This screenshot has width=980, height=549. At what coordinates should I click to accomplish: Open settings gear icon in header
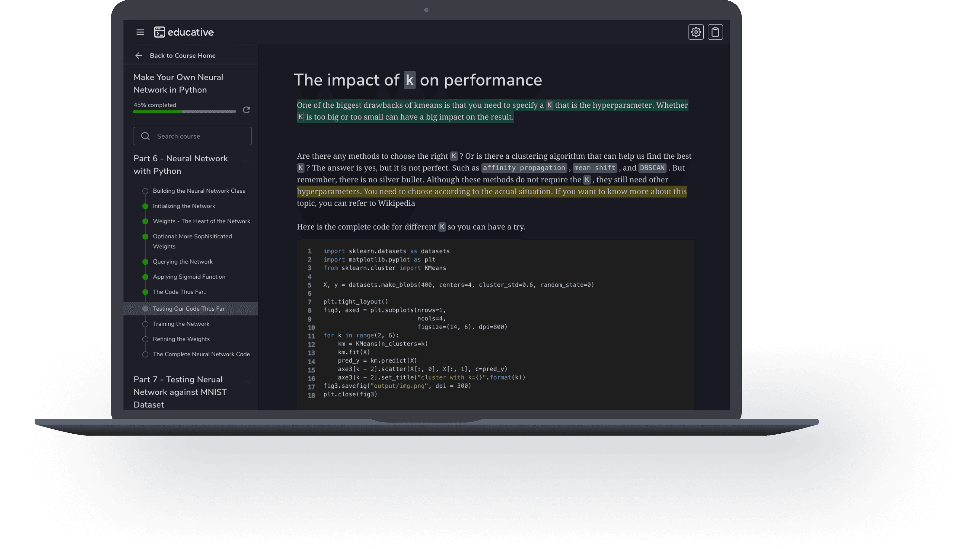click(695, 32)
